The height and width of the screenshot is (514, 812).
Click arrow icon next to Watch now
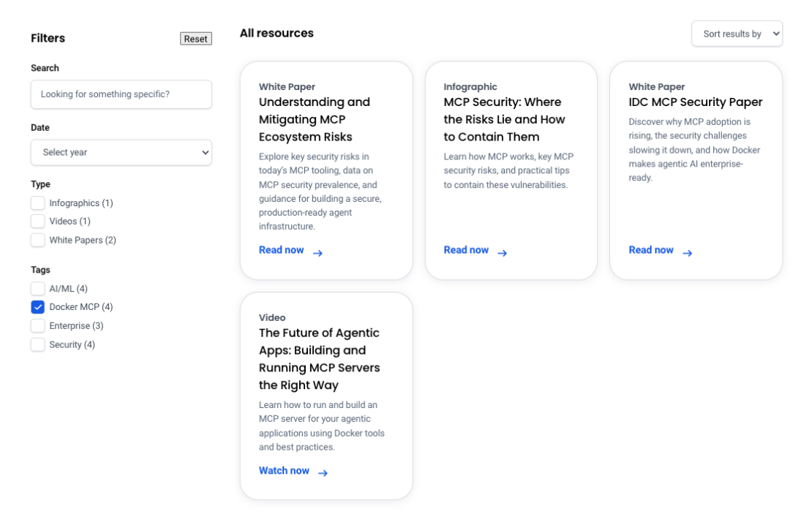pos(323,473)
